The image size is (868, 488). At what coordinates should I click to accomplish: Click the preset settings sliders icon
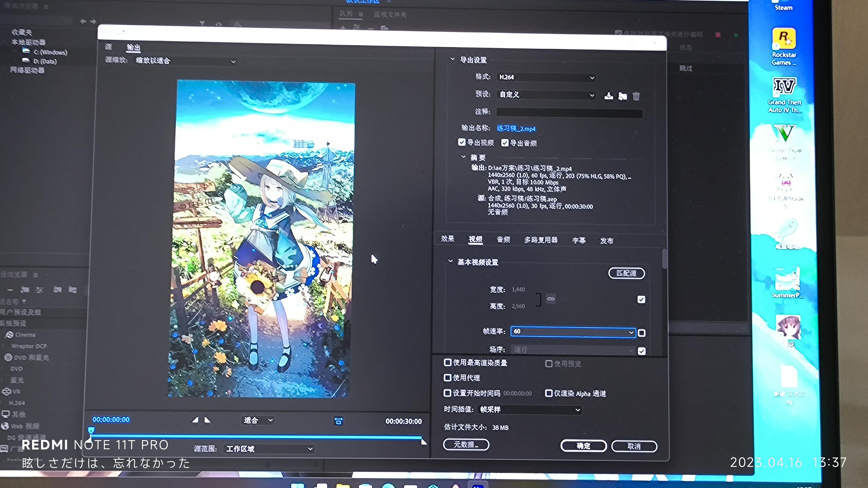click(x=39, y=290)
